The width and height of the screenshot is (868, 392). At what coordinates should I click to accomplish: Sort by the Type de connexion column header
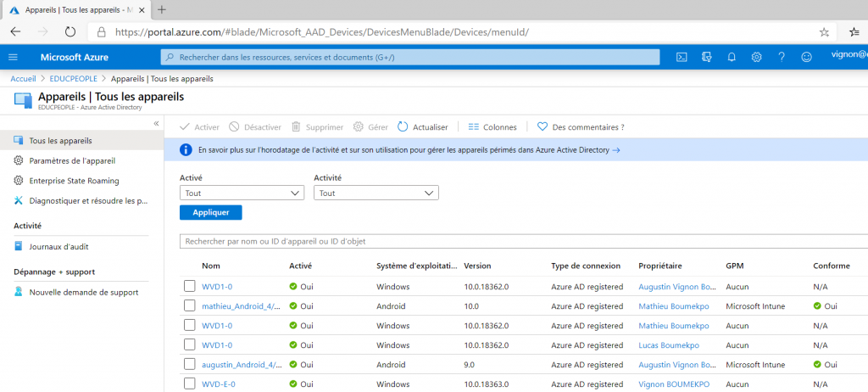coord(586,266)
